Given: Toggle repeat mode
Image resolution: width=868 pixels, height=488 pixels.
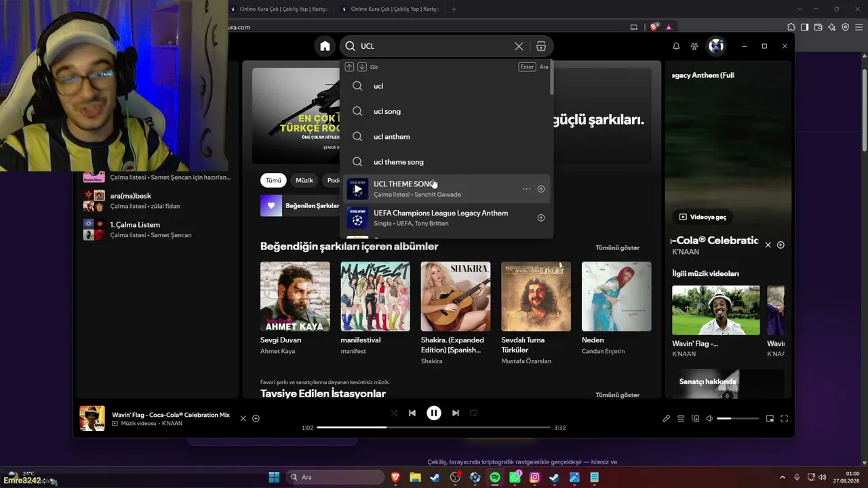Looking at the screenshot, I should click(474, 413).
